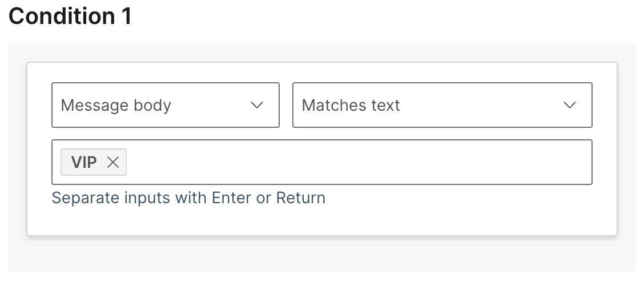Click the word 'Return' in the helper text

tap(300, 198)
